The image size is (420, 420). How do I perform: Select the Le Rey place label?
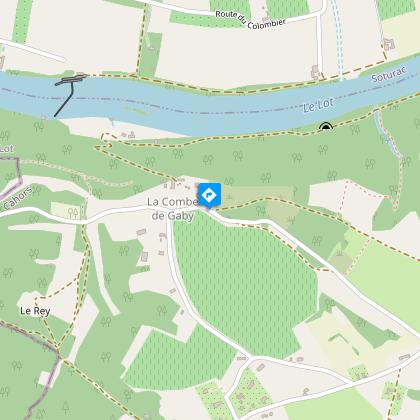point(35,311)
